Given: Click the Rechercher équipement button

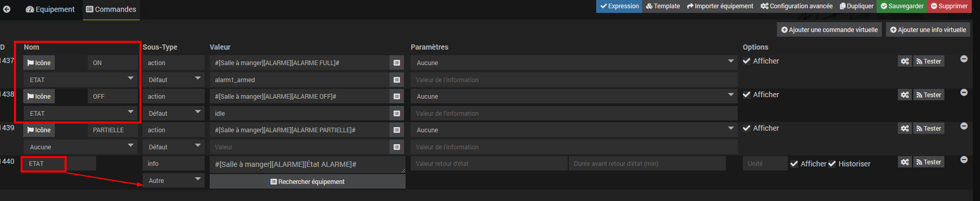Looking at the screenshot, I should 307,181.
